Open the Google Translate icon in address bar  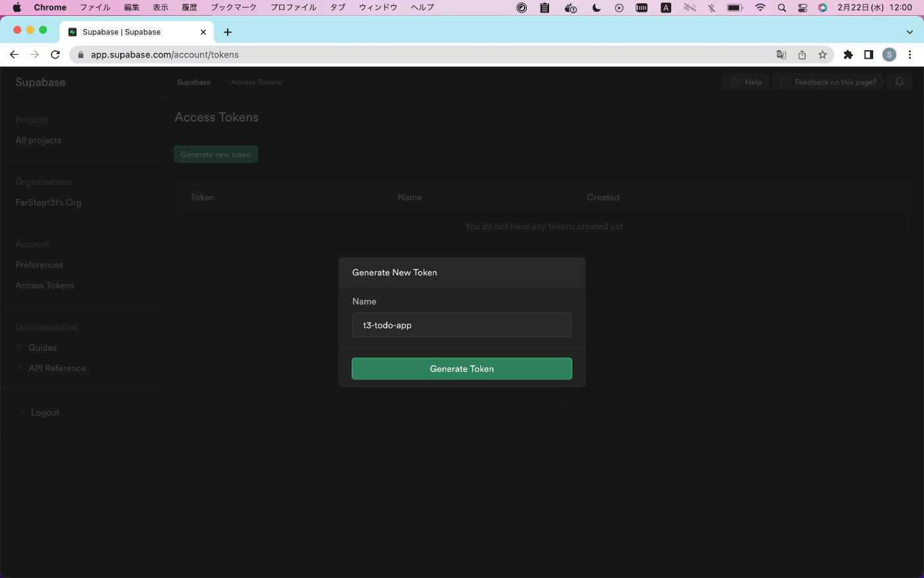(x=781, y=55)
